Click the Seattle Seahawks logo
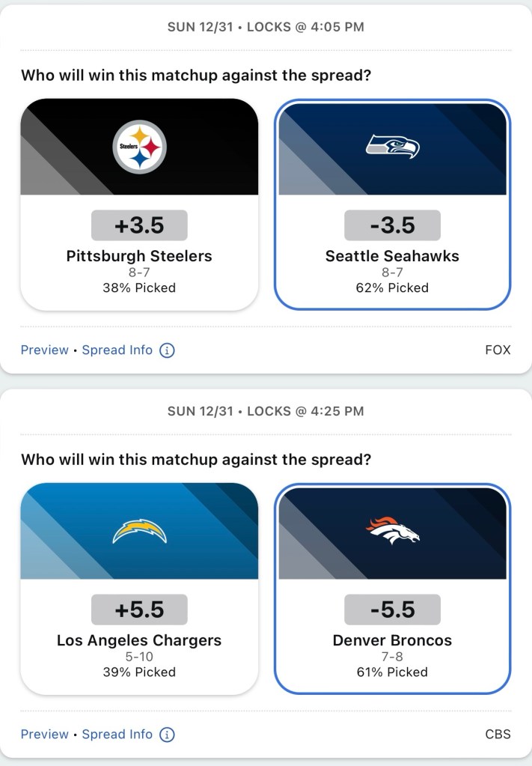 392,146
